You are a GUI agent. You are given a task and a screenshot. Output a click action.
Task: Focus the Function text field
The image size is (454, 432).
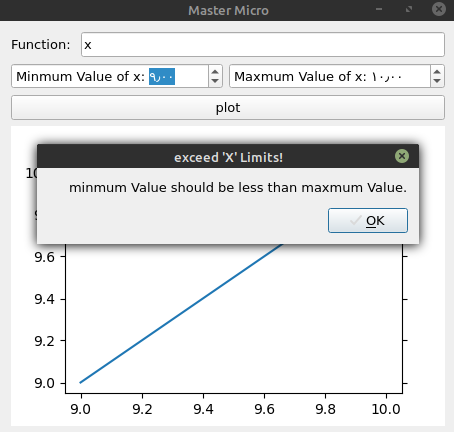tap(263, 45)
